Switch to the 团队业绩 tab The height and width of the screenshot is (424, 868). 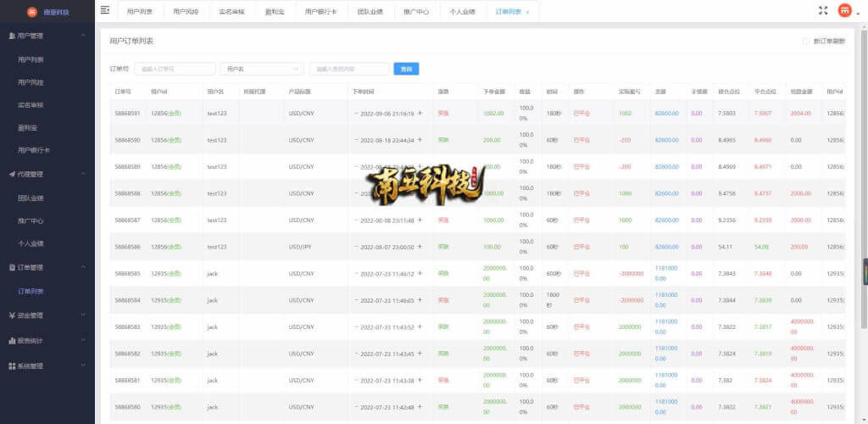tap(370, 12)
